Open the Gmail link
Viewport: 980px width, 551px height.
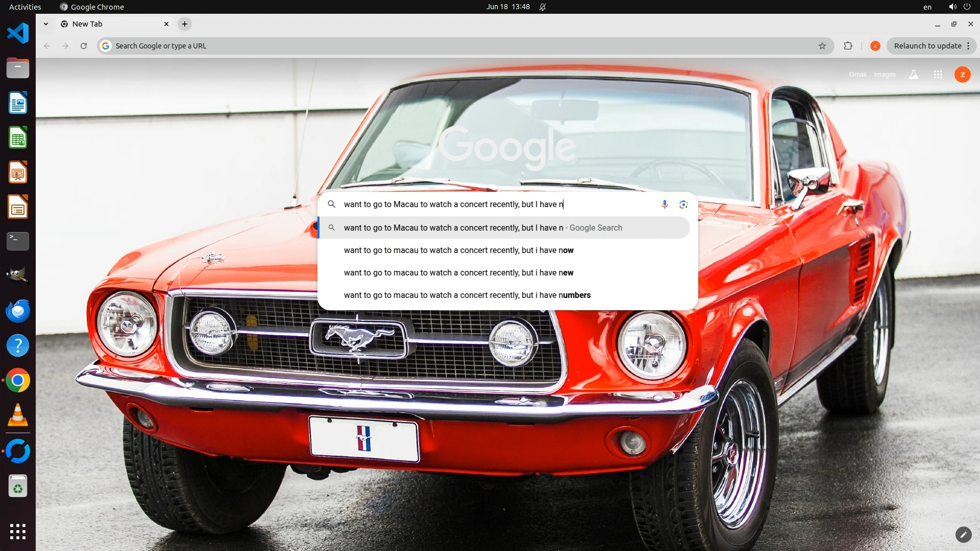[857, 74]
